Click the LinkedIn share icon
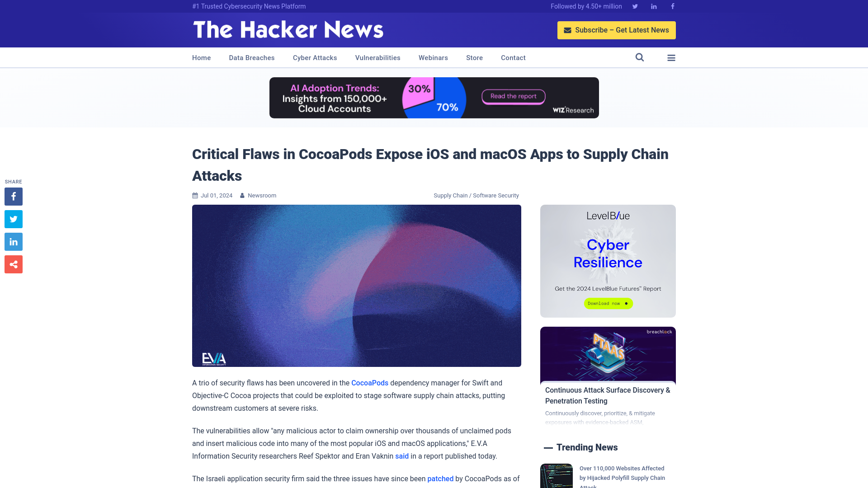Image resolution: width=868 pixels, height=488 pixels. coord(13,241)
